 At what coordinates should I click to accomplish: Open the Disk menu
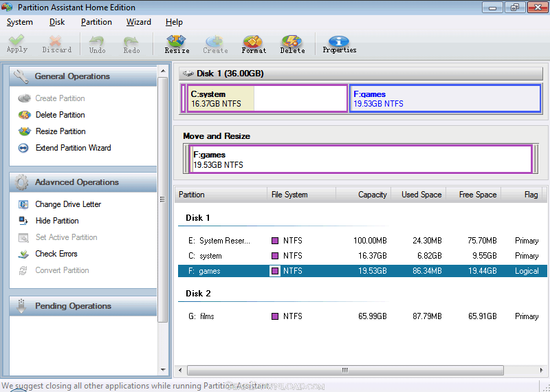point(57,22)
